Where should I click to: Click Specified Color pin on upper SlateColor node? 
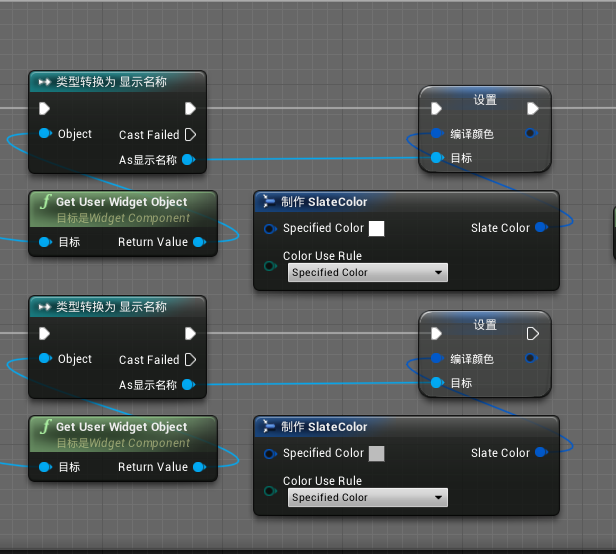[x=270, y=229]
